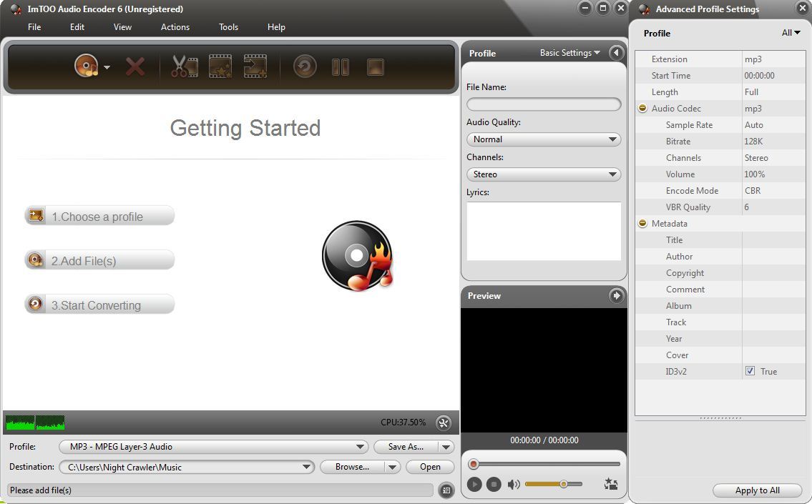The image size is (812, 504).
Task: Click the Stop square icon in toolbar
Action: (376, 66)
